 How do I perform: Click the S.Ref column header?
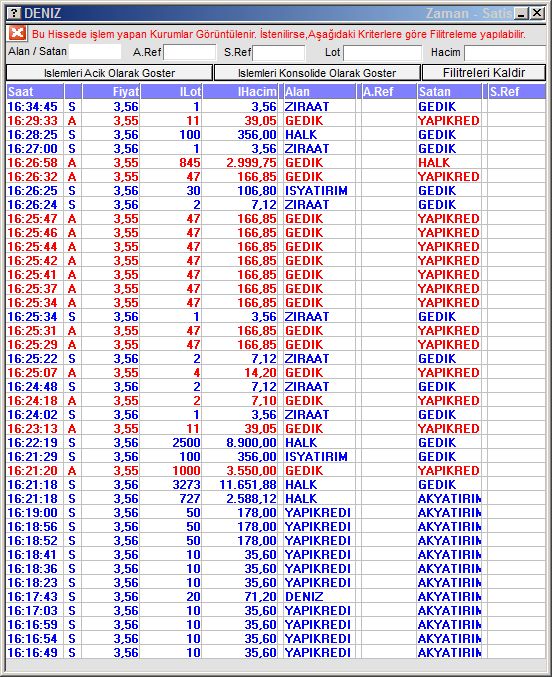517,92
